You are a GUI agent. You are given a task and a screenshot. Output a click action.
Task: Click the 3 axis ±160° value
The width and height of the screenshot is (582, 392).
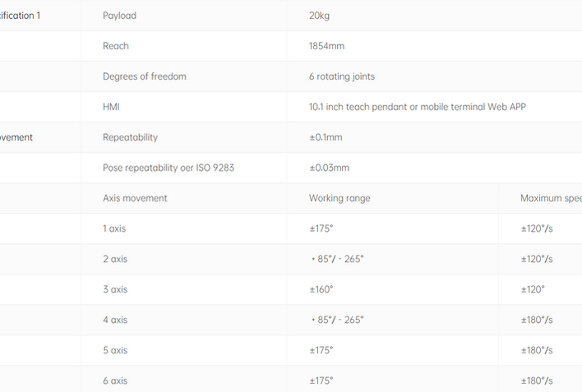point(321,289)
